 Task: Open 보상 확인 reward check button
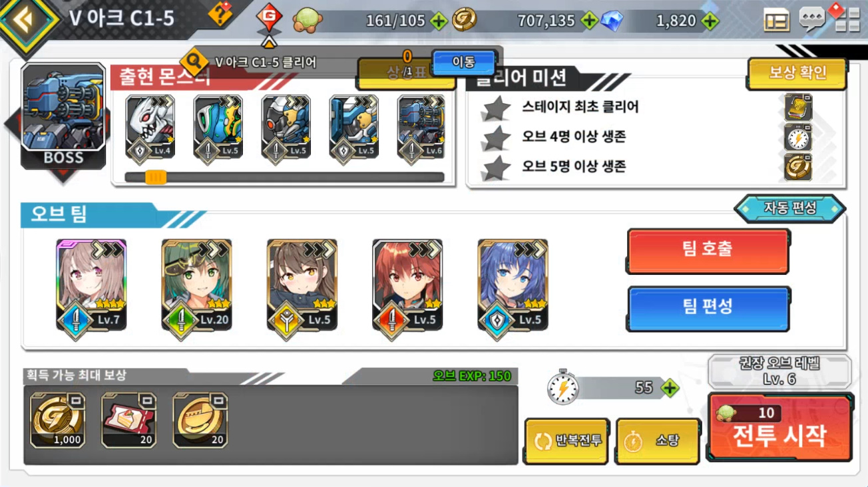click(x=797, y=73)
